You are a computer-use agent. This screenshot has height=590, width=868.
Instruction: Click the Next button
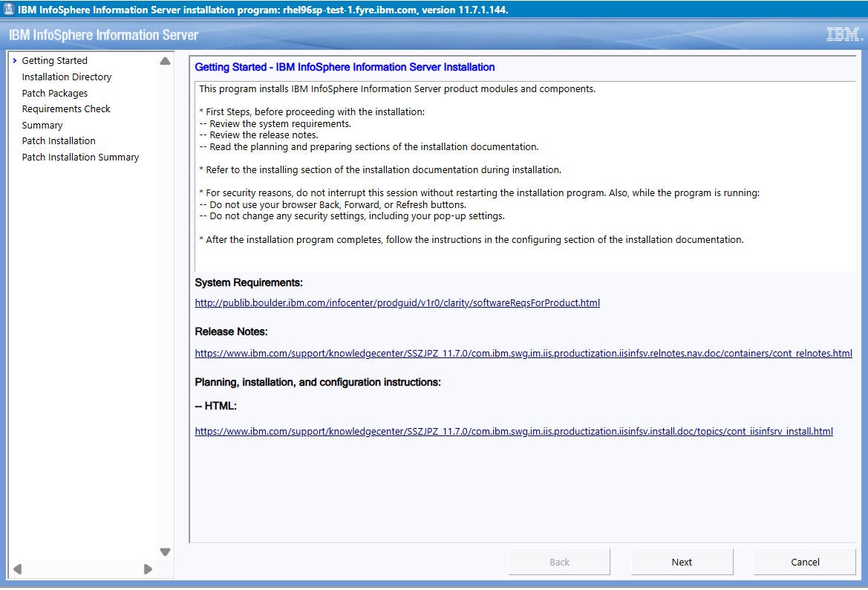tap(682, 562)
